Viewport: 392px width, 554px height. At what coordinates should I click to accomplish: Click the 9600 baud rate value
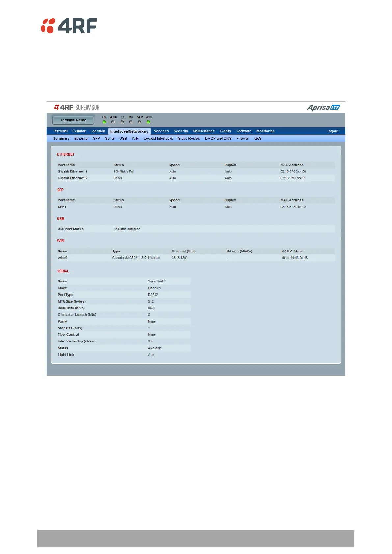point(152,308)
